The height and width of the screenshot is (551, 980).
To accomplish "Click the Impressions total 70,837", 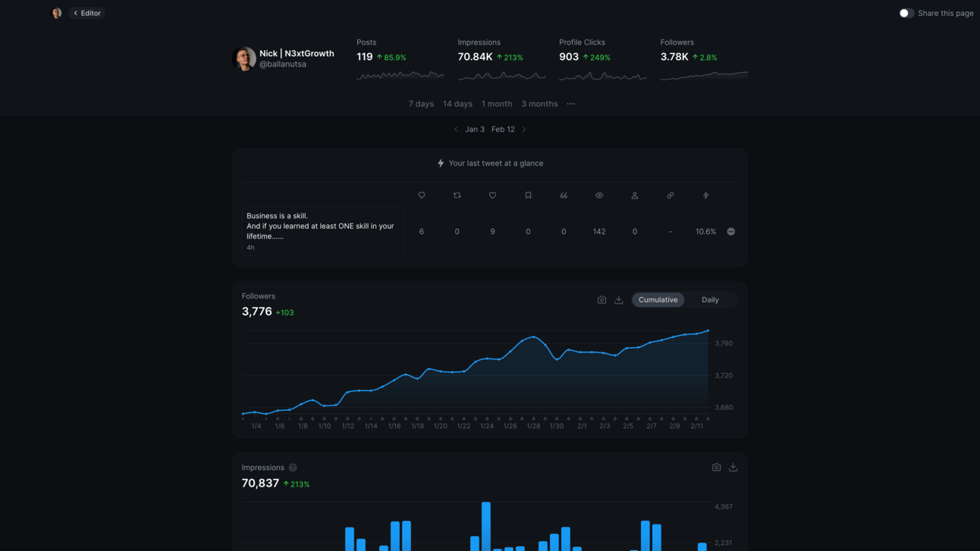I will (260, 484).
